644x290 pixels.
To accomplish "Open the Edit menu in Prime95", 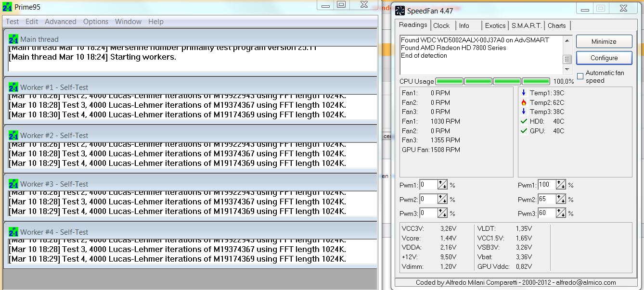I will (x=32, y=22).
